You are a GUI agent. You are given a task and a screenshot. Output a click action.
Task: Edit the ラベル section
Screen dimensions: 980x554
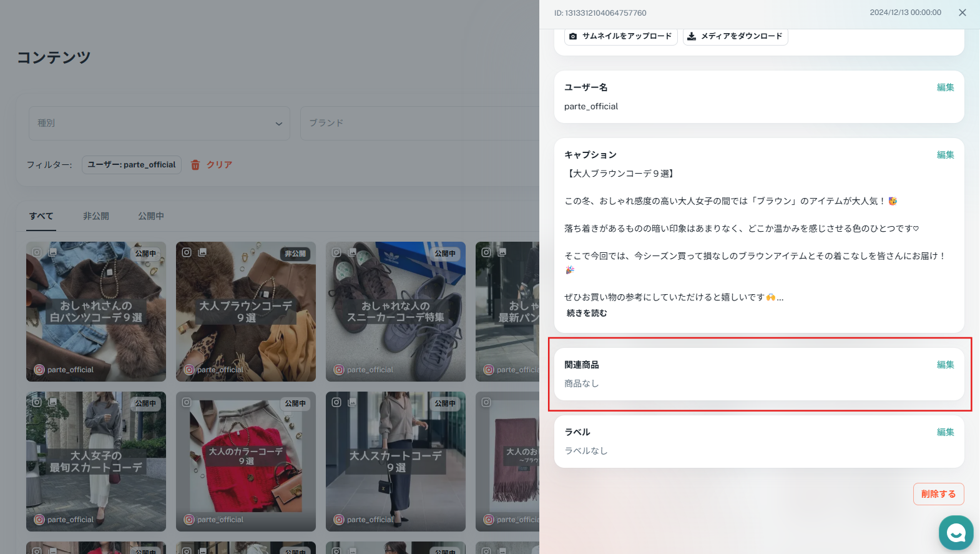(945, 432)
